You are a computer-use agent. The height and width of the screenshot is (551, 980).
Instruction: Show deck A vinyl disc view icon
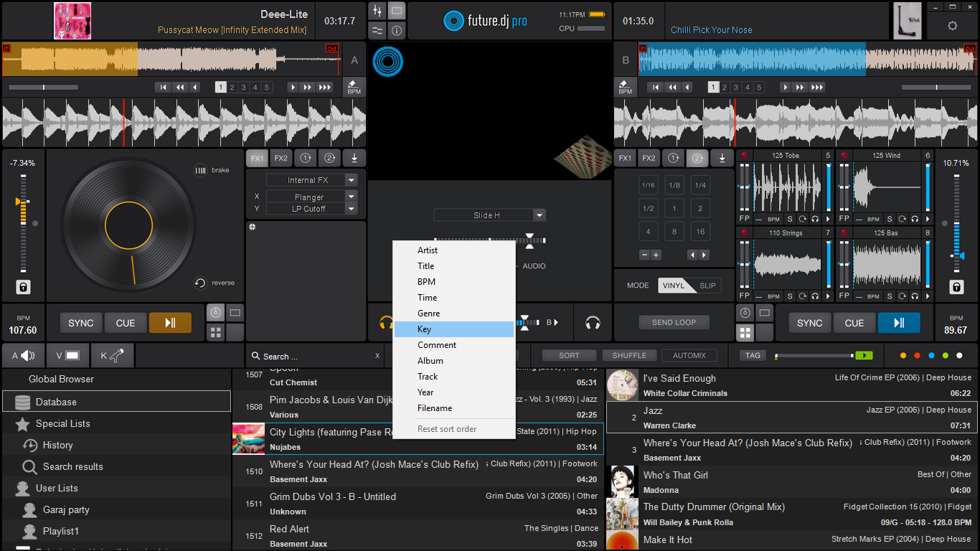coord(215,313)
